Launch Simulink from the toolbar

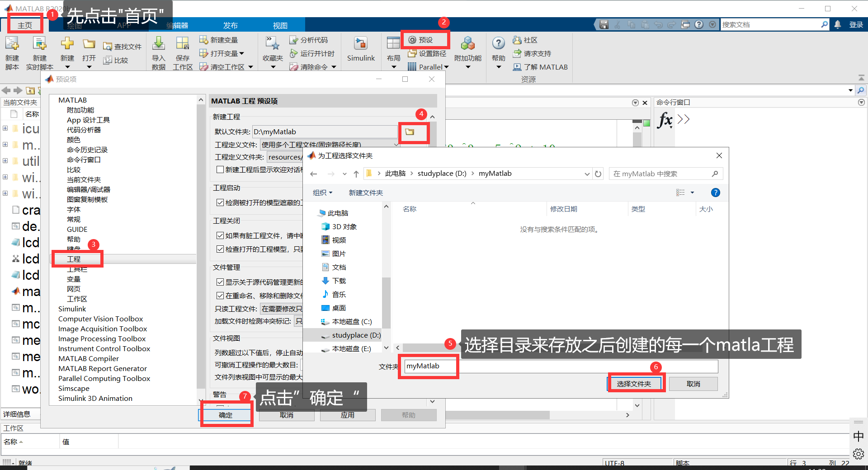pyautogui.click(x=361, y=50)
